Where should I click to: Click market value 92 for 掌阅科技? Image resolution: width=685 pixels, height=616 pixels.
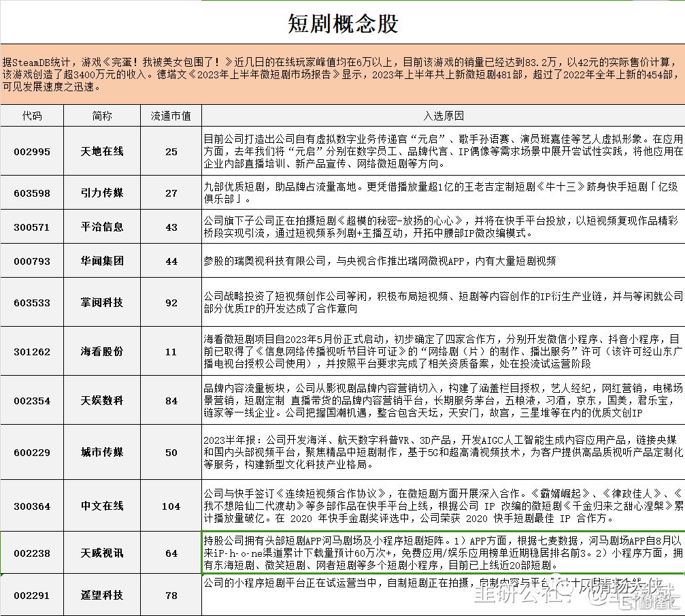(x=171, y=302)
